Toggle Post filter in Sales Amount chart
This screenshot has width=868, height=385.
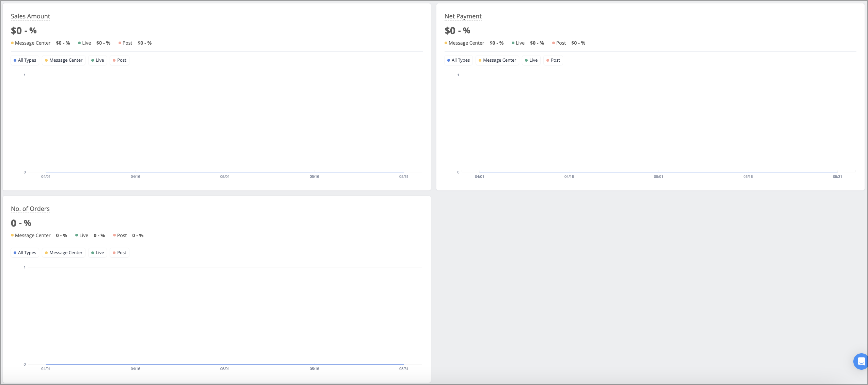click(120, 60)
